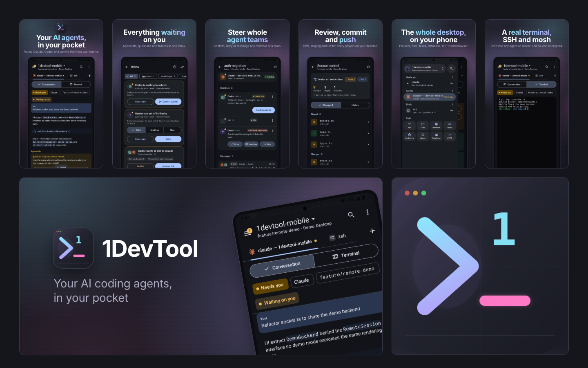
Task: Switch to the History tab in Source control
Action: [355, 105]
